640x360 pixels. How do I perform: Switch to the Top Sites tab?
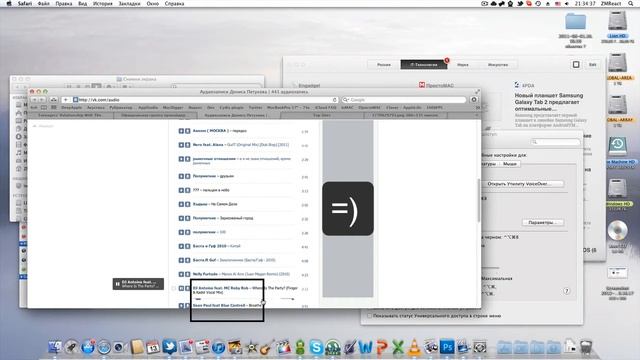(322, 115)
